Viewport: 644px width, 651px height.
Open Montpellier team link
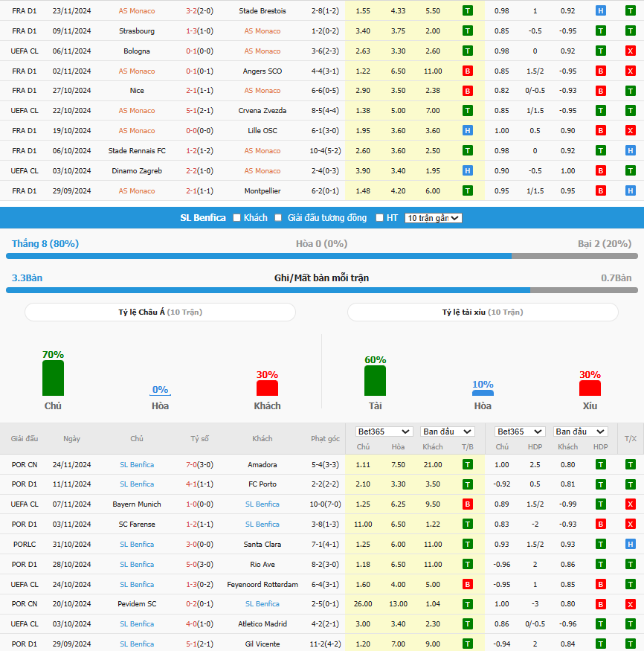point(263,191)
